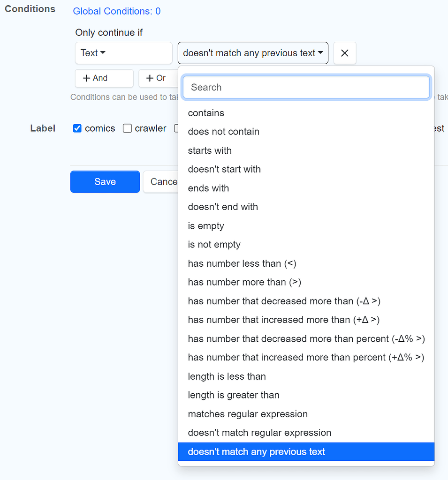The image size is (448, 480).
Task: Click the Save button
Action: pos(105,181)
